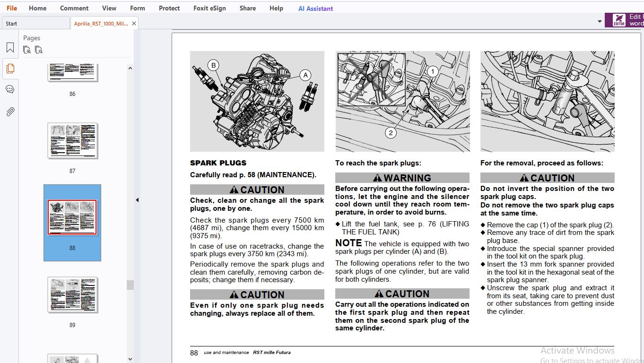
Task: Click the second page-options icon under Pages
Action: point(39,50)
